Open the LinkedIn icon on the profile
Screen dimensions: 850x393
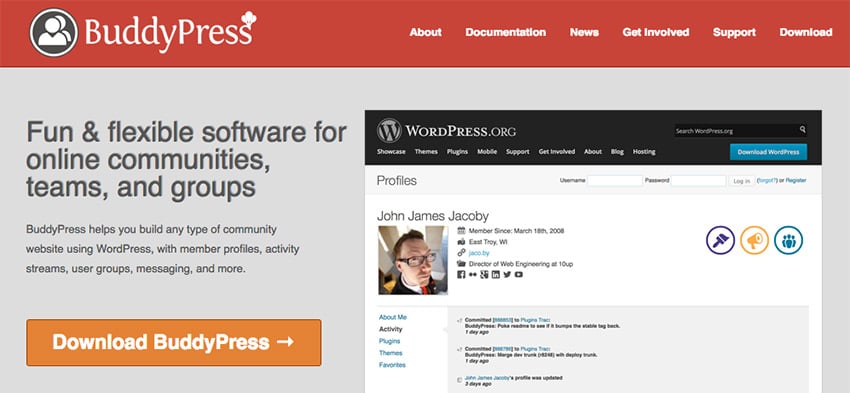pos(495,275)
